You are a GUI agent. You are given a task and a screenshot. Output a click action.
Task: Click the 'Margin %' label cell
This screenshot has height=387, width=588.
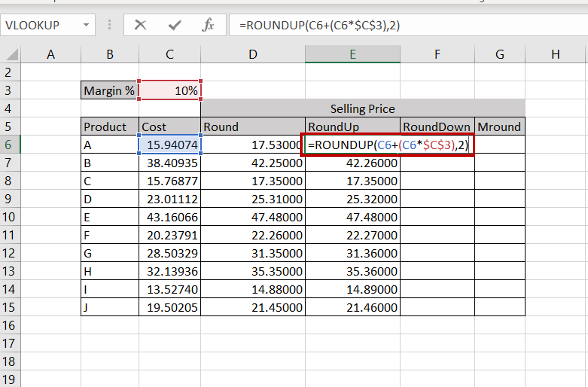(x=110, y=90)
